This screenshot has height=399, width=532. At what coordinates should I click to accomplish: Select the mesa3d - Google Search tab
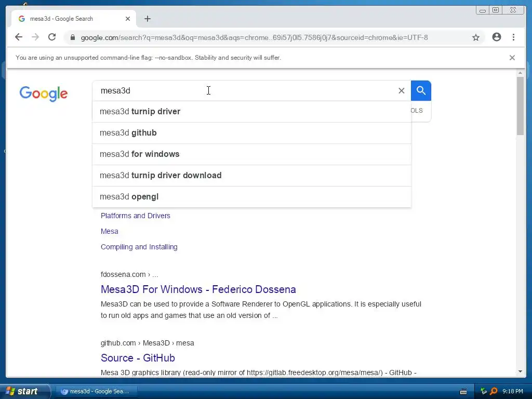[x=73, y=19]
